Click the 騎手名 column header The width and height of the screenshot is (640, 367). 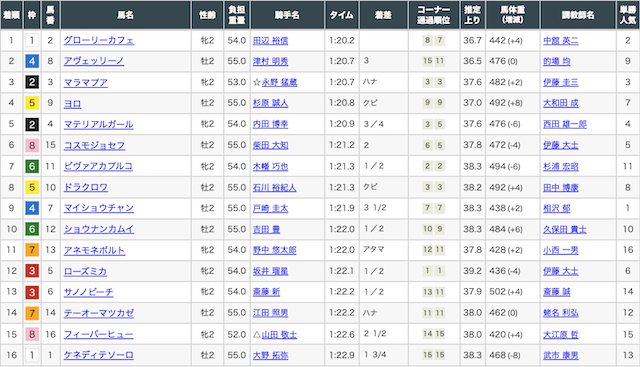click(x=287, y=15)
